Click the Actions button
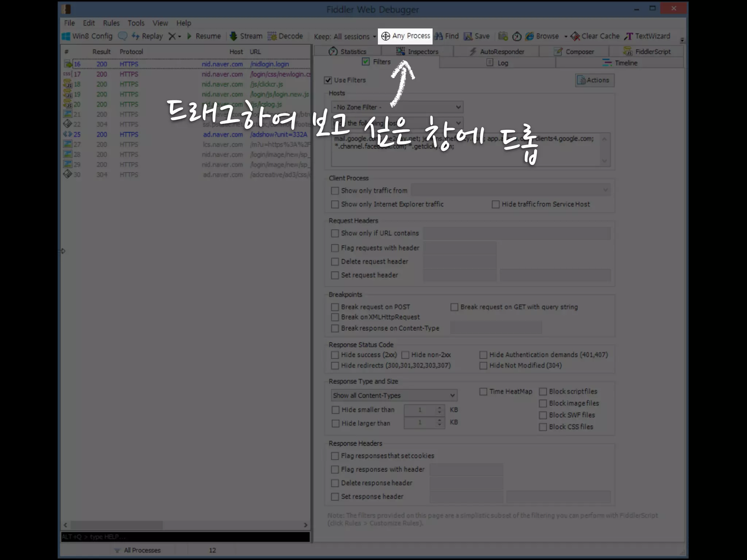Viewport: 747px width, 560px height. click(x=595, y=80)
